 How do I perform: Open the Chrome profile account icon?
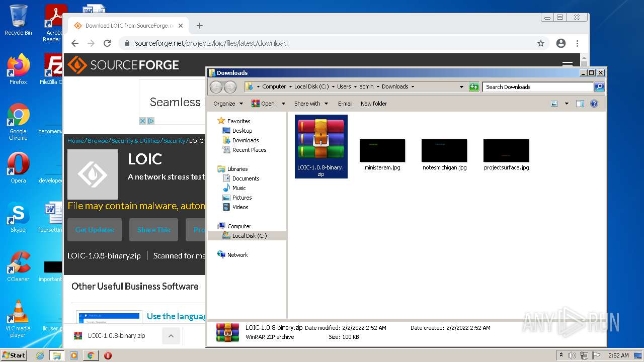[x=561, y=43]
